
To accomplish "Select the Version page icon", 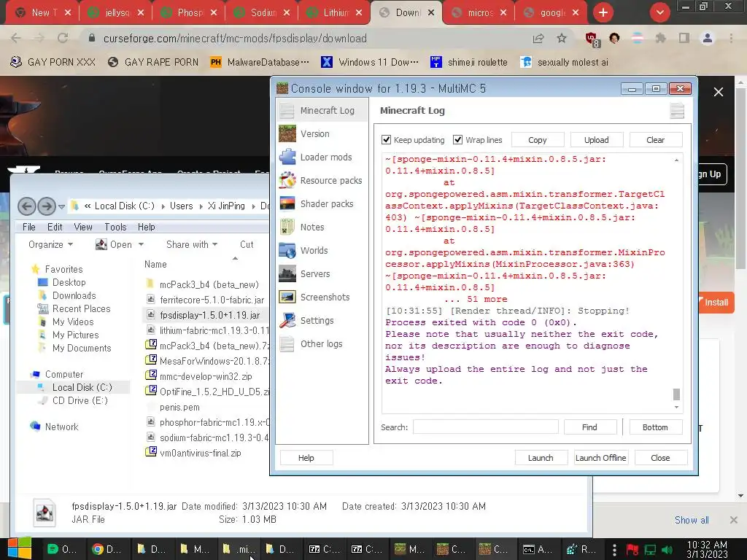I will tap(287, 134).
